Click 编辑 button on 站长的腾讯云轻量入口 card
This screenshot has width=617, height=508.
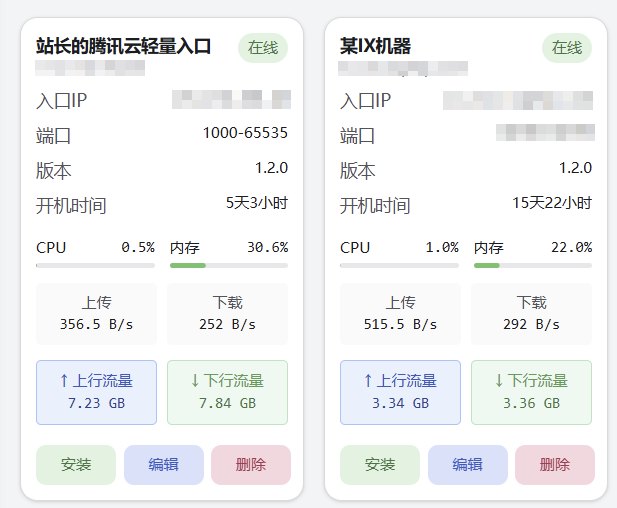[x=163, y=465]
